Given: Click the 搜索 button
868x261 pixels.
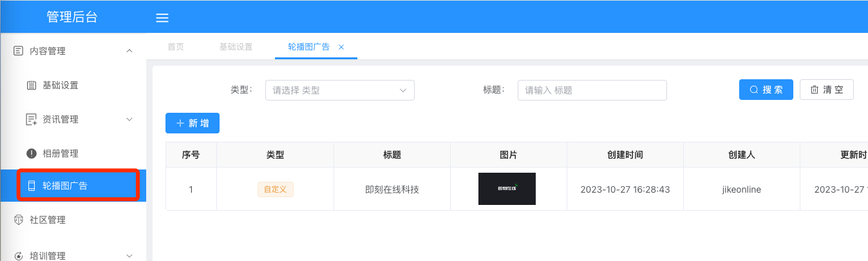Looking at the screenshot, I should (766, 90).
